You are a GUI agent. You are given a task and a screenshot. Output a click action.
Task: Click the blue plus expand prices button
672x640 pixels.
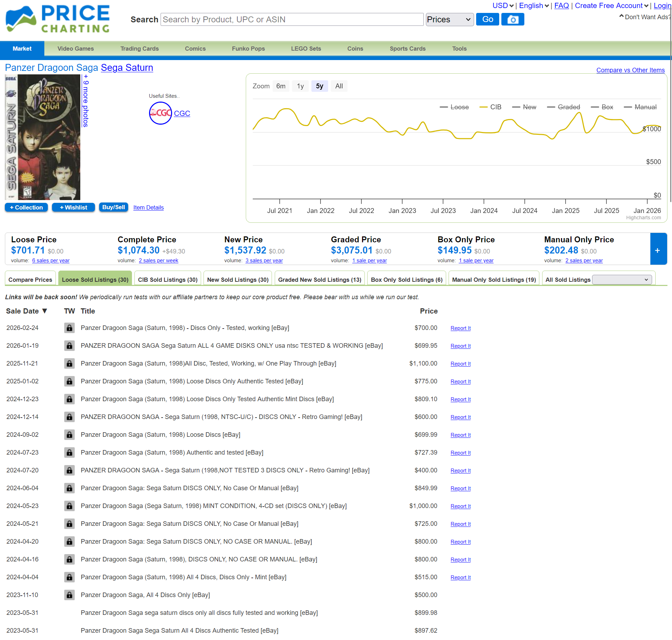click(658, 250)
